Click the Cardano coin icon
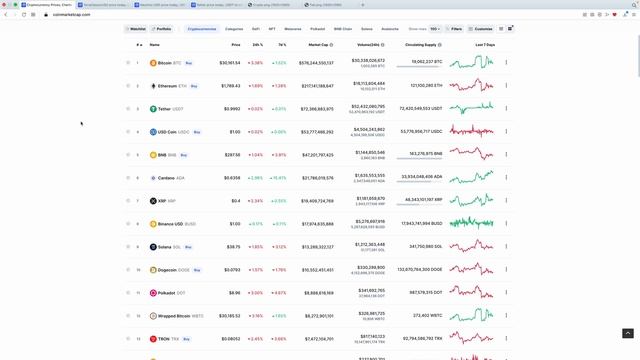This screenshot has width=640, height=360. (153, 178)
